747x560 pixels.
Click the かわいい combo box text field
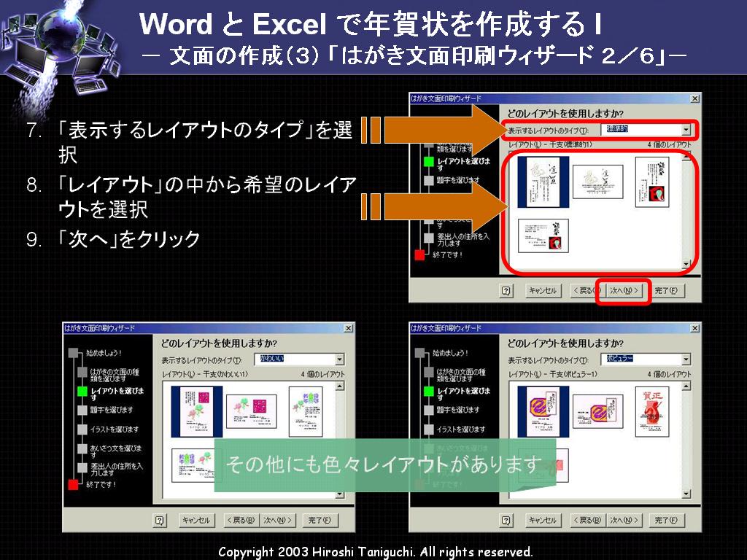point(295,359)
